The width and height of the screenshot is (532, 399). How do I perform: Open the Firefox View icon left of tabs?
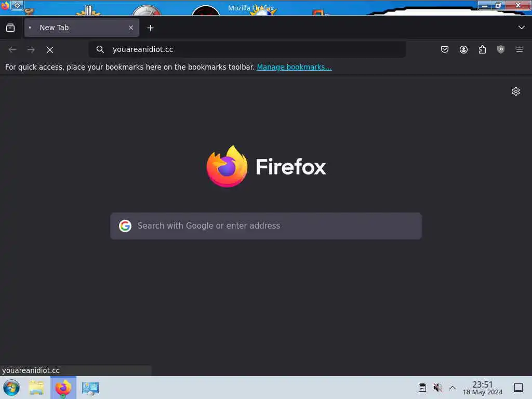10,28
